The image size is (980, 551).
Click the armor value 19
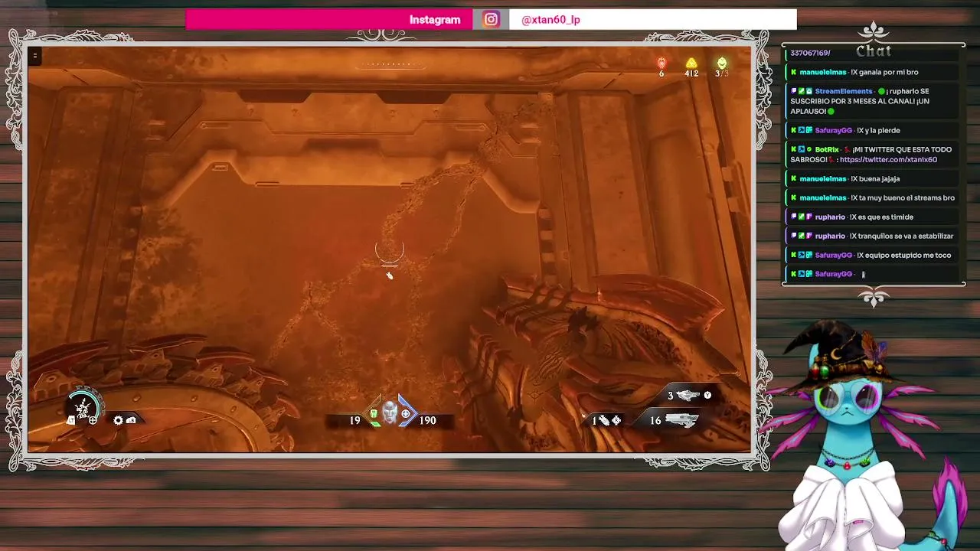354,420
